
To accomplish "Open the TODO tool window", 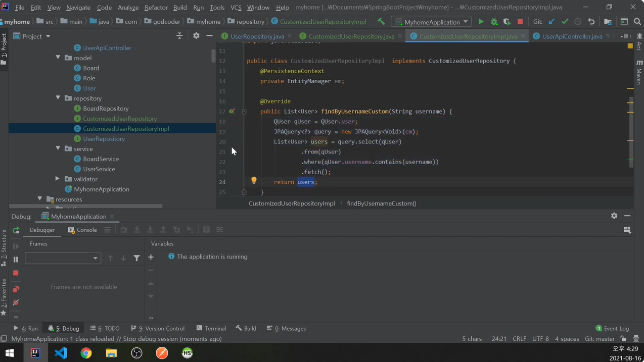I will pos(105,328).
